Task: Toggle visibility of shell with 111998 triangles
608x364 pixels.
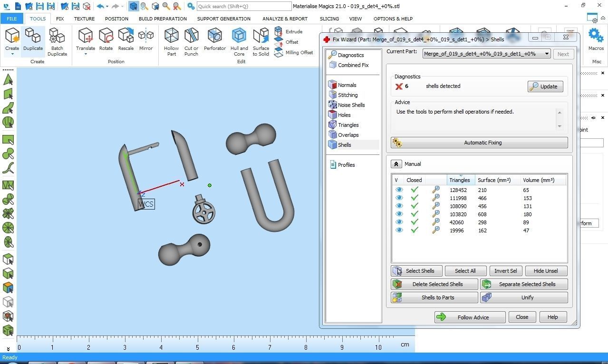Action: [x=399, y=198]
